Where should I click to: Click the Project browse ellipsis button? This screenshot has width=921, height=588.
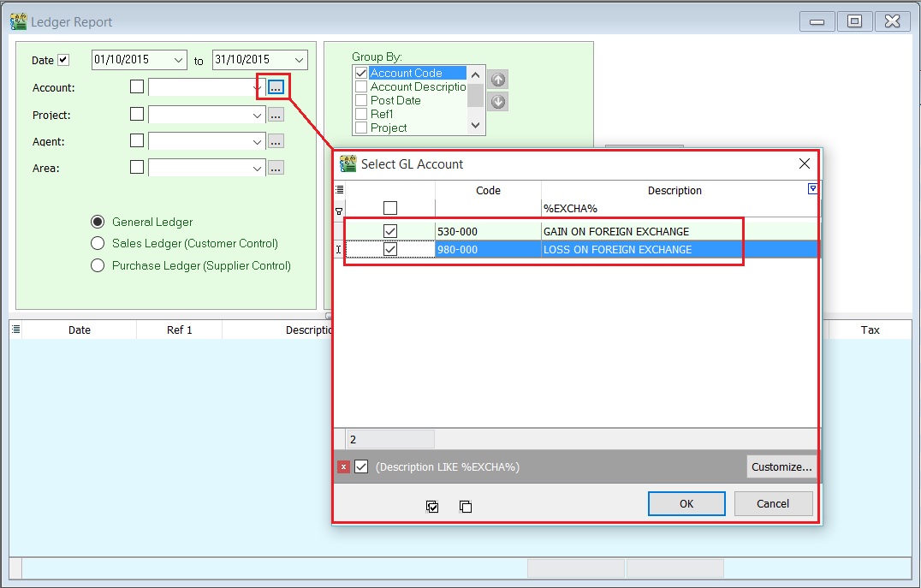[x=276, y=115]
